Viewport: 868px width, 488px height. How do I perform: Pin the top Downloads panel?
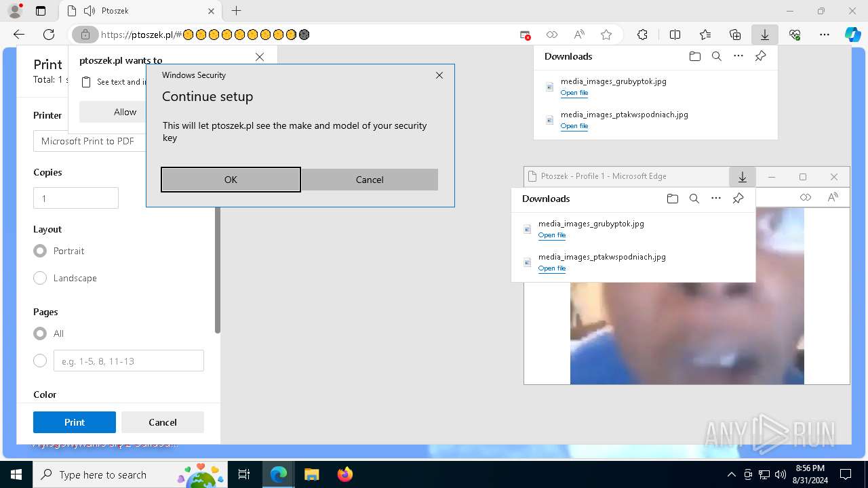[760, 56]
